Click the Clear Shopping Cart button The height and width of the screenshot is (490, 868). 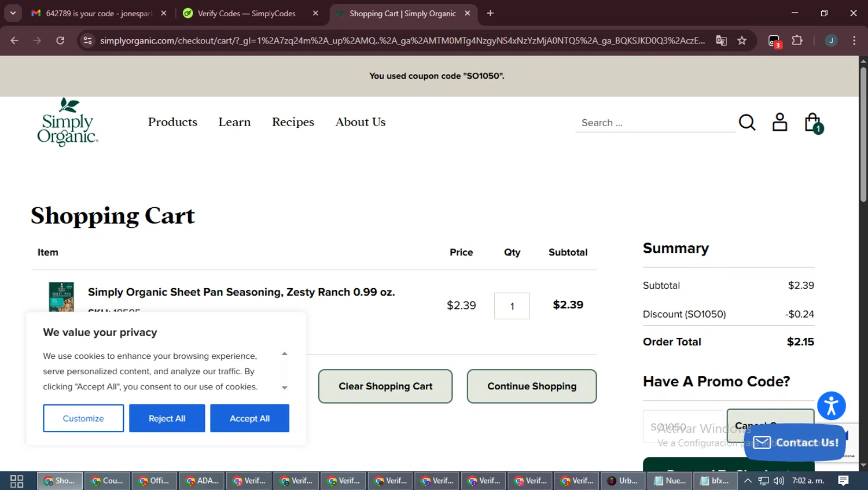(385, 386)
